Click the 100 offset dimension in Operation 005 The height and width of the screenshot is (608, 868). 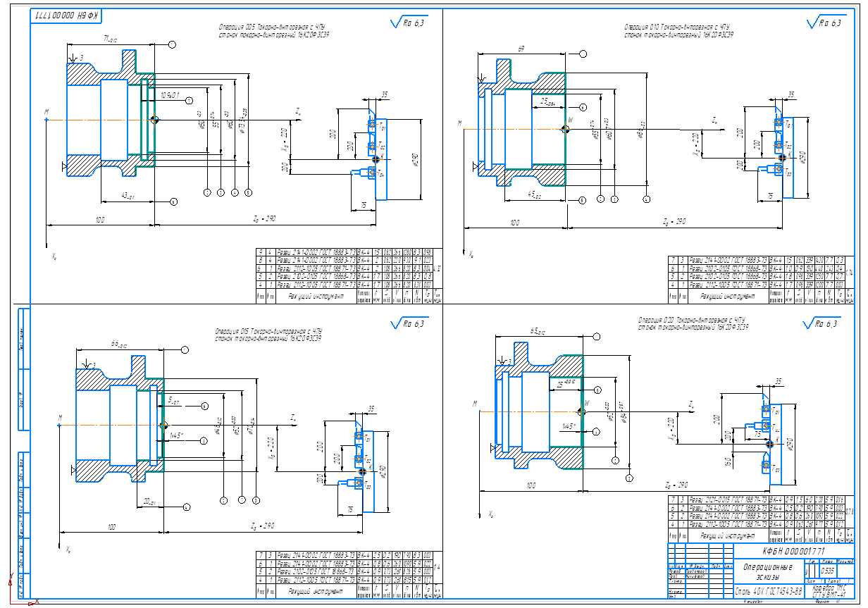(99, 221)
